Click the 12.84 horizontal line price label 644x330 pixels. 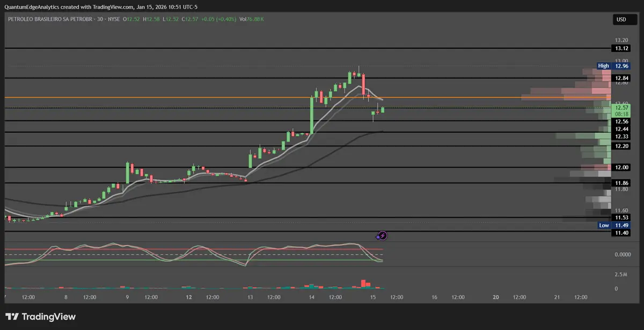[622, 78]
